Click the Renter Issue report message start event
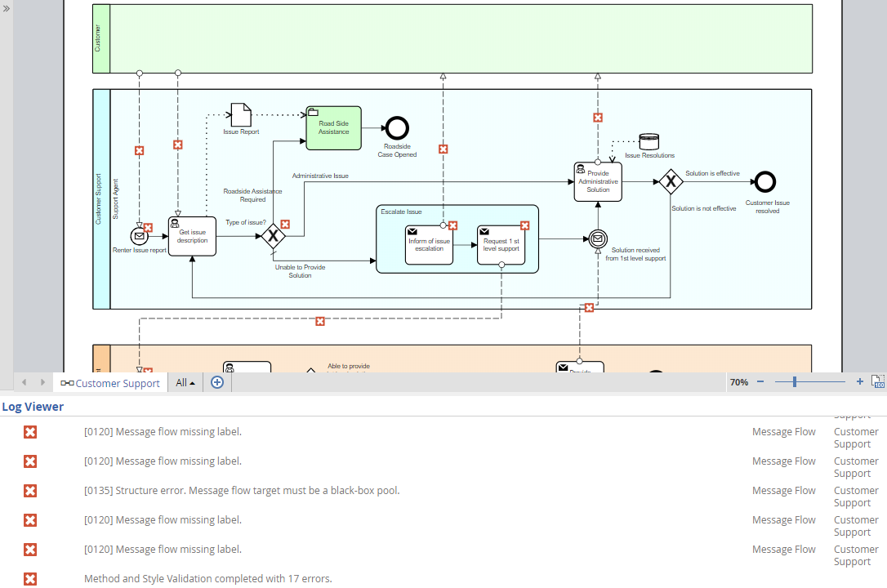 139,237
